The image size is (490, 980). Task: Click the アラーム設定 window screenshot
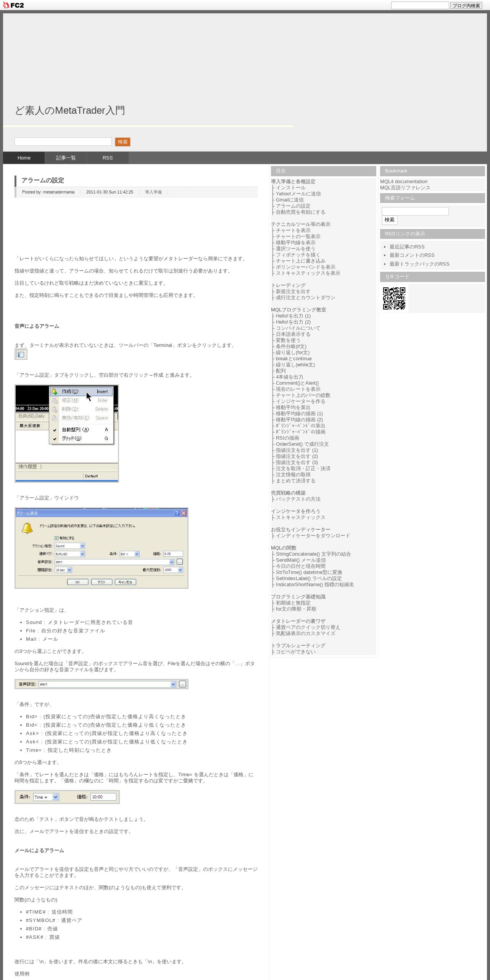[x=102, y=548]
